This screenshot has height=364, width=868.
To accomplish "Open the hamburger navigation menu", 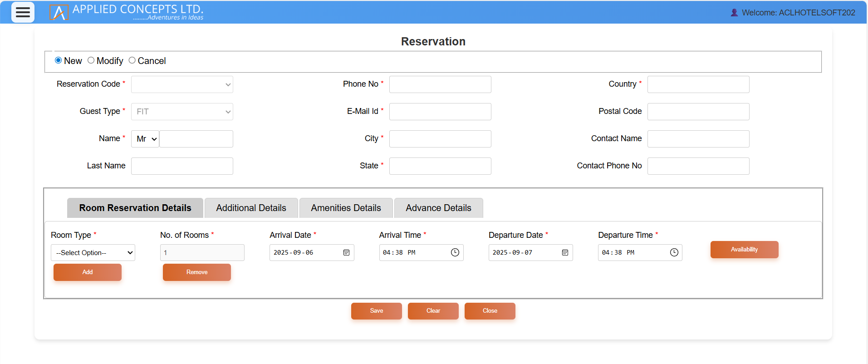I will 23,12.
